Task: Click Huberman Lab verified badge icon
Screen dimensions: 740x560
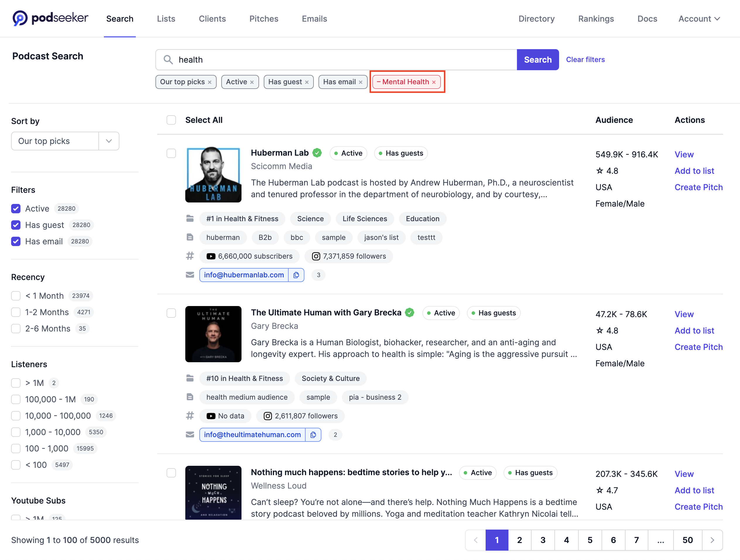Action: (317, 153)
